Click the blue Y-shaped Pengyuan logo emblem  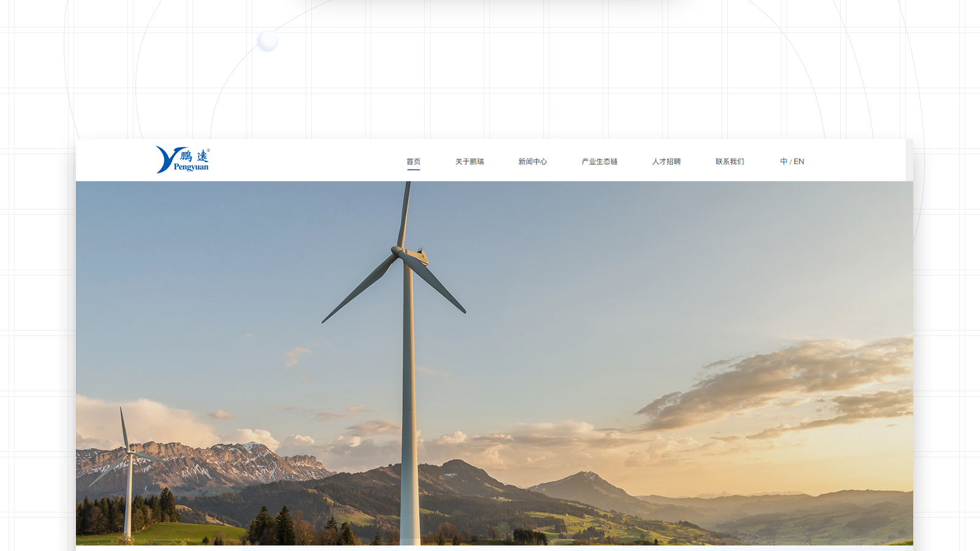tap(165, 159)
